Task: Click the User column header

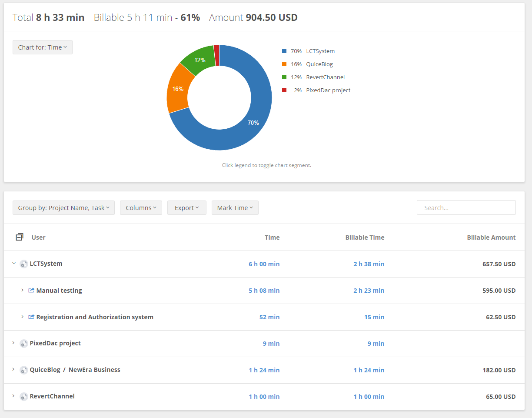Action: click(39, 237)
